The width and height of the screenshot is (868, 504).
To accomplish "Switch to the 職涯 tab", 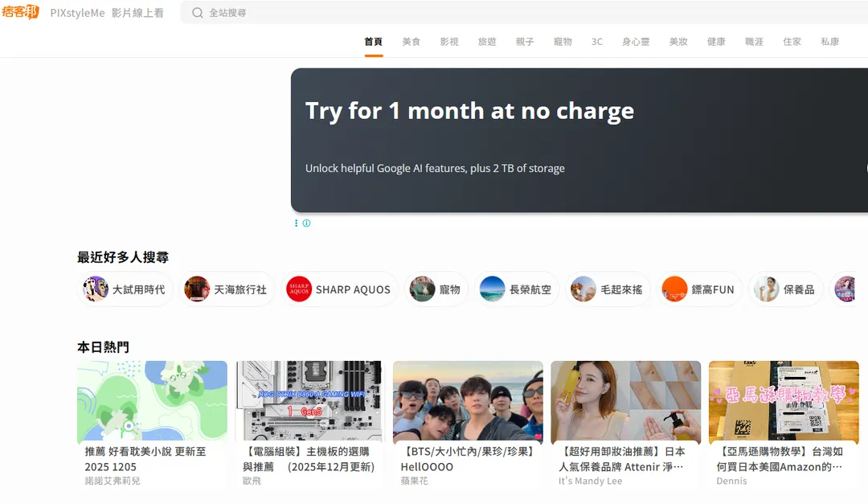I will (755, 42).
